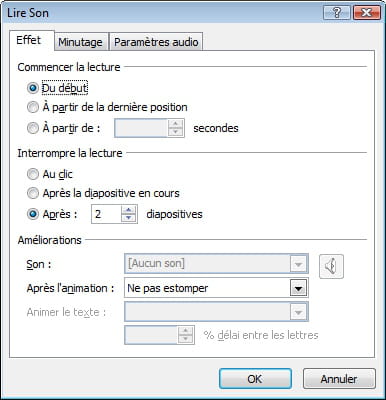Select the Du début radio option
The width and height of the screenshot is (386, 400).
pos(33,88)
